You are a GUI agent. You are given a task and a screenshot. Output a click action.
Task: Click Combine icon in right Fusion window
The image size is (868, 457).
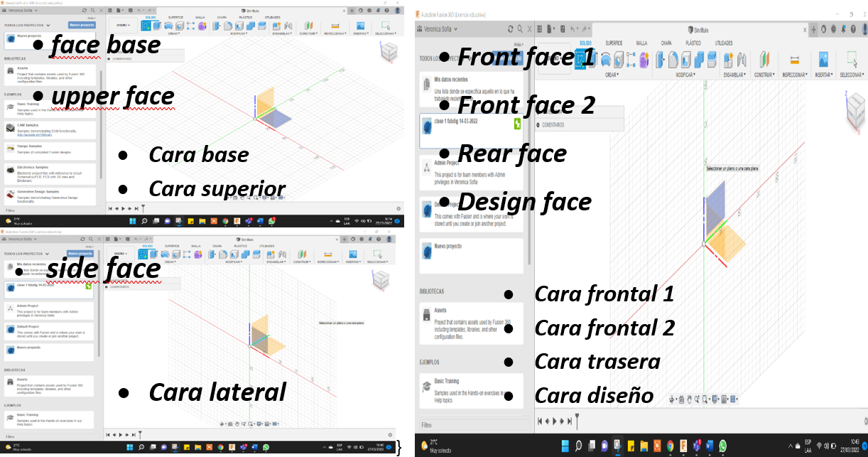point(700,59)
